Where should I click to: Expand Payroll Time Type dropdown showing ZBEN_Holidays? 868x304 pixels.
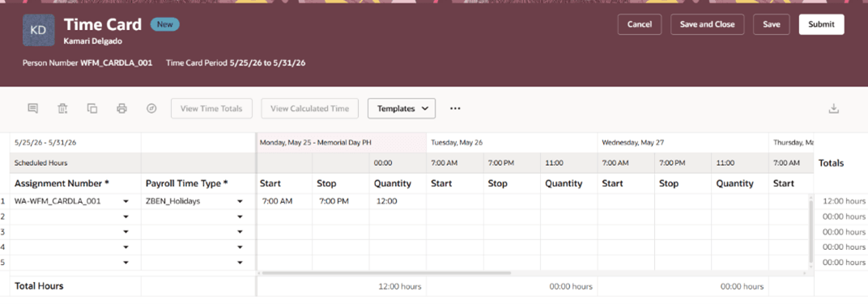point(240,202)
